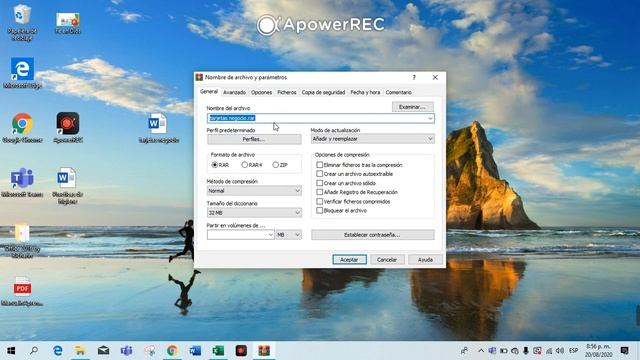Open network status in system tray
640x360 pixels.
click(549, 351)
